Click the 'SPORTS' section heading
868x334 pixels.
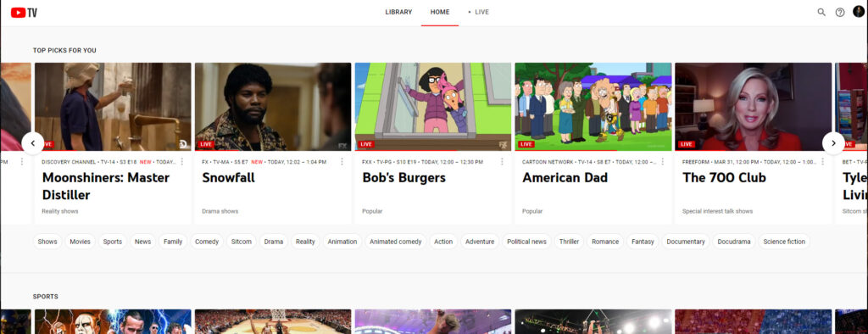[46, 297]
